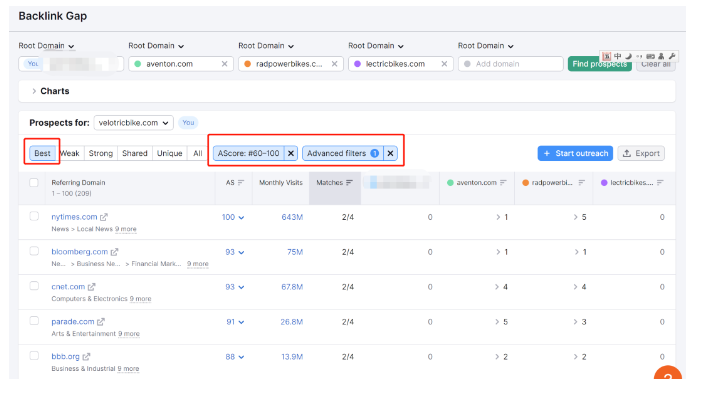The width and height of the screenshot is (723, 403).
Task: Open cnet.com external link icon
Action: coord(92,287)
